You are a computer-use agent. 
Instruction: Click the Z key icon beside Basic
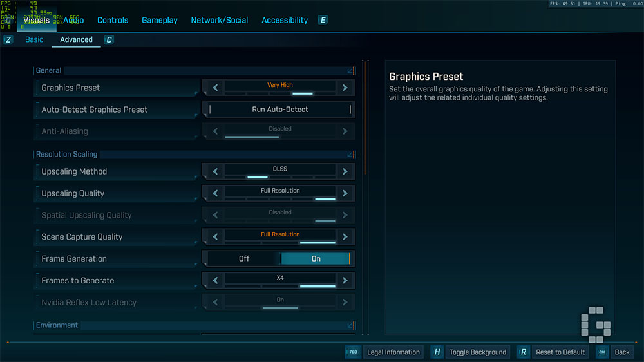point(8,40)
